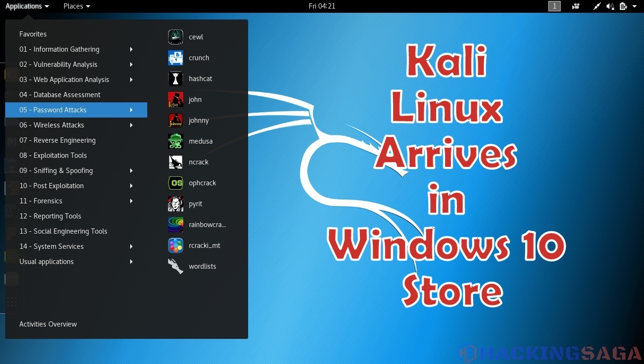Launch rainbowcrack from its icon
Image resolution: width=644 pixels, height=364 pixels.
point(176,225)
